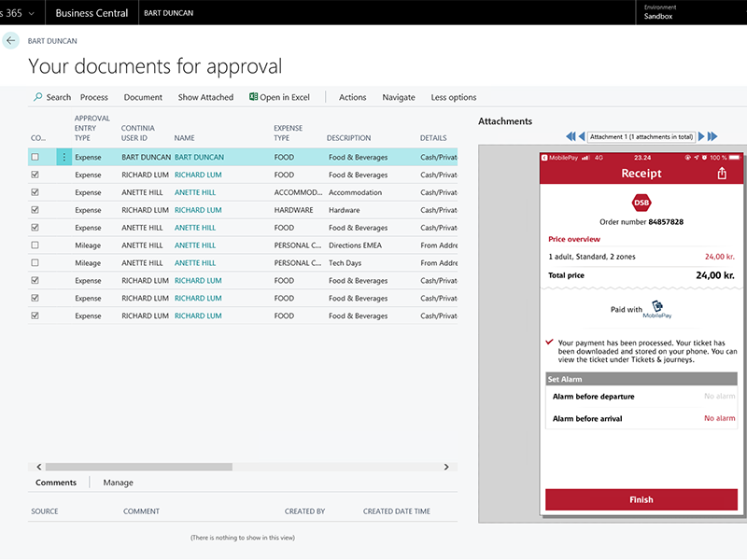Image resolution: width=747 pixels, height=560 pixels.
Task: Open BART DUNCAN name link
Action: pyautogui.click(x=199, y=157)
